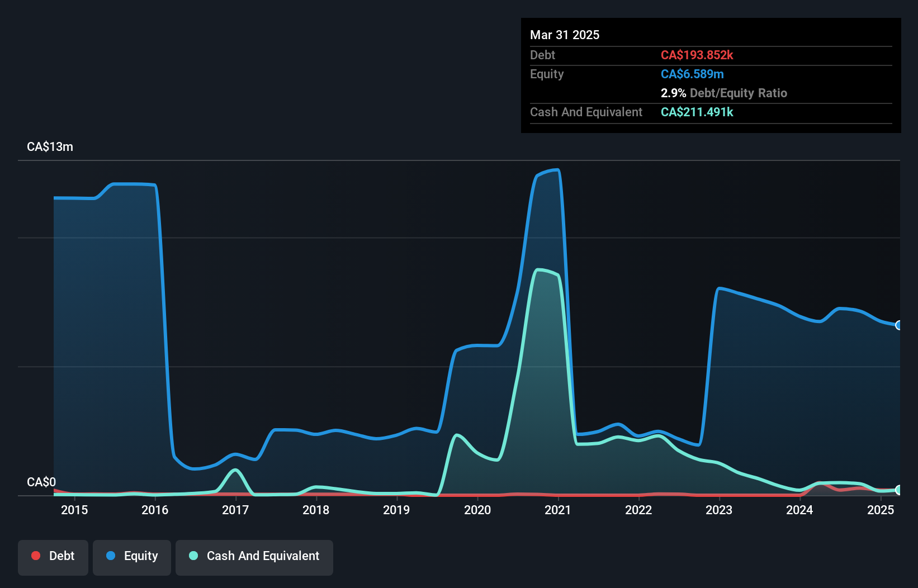This screenshot has height=588, width=918.
Task: Click the 2020 x-axis label
Action: 477,510
